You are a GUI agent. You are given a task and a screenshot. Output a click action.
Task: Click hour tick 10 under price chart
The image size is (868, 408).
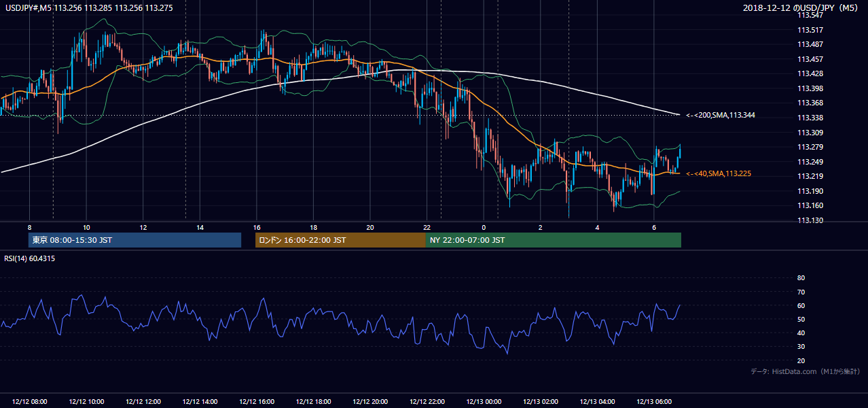click(86, 226)
